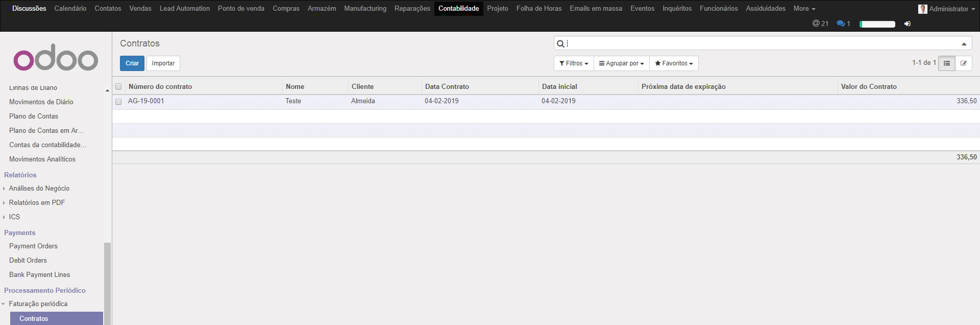Open the Agrupar por dropdown
This screenshot has height=325, width=980.
click(x=621, y=63)
